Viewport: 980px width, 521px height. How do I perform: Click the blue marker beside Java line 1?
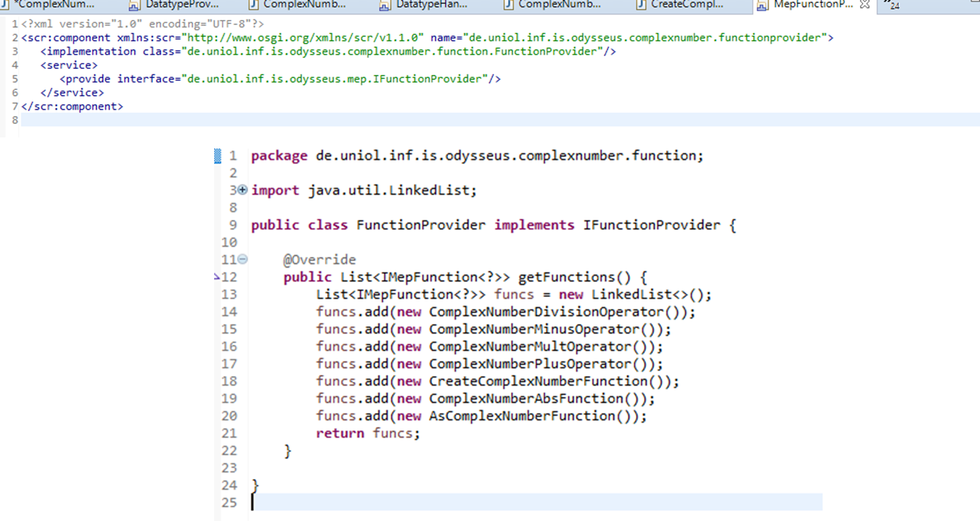pyautogui.click(x=218, y=156)
